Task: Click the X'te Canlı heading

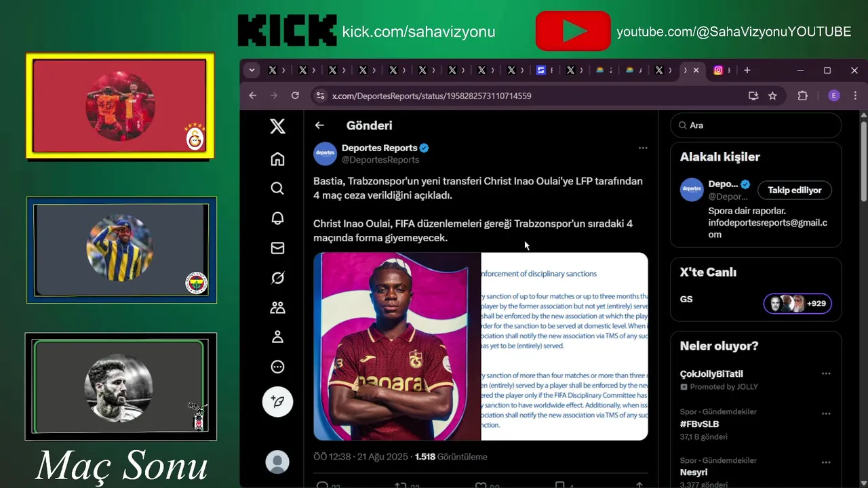Action: (708, 272)
